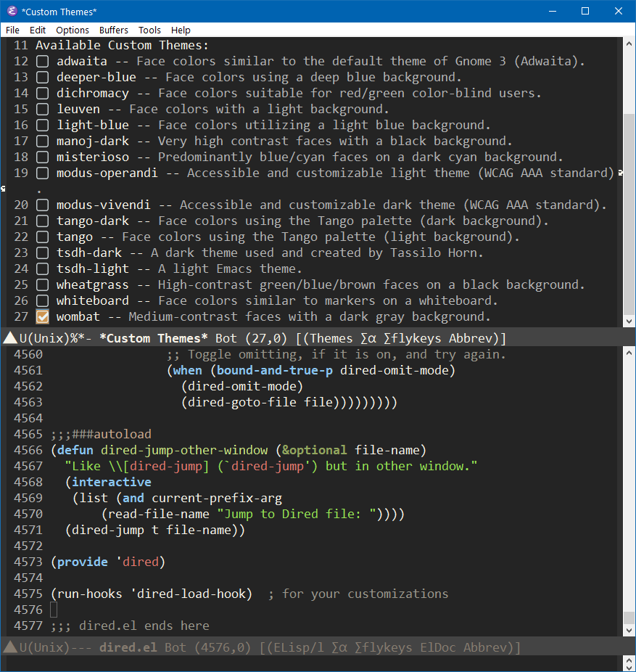
Task: Select the wheatgrass theme checkbox
Action: coord(42,285)
